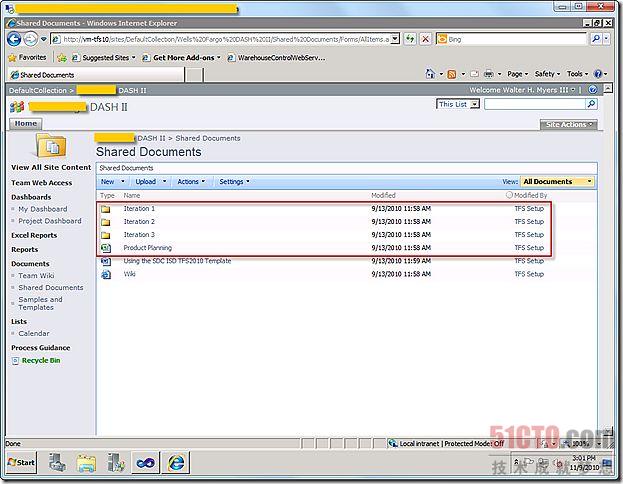Click the site search magnifier icon
The image size is (623, 484).
(x=591, y=104)
